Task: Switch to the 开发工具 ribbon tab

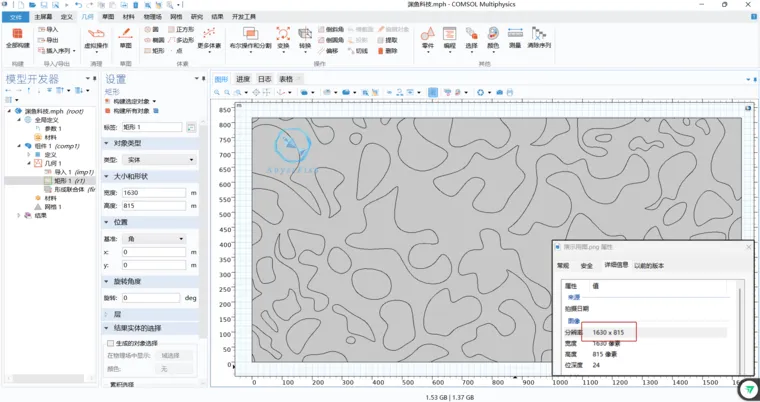Action: click(x=244, y=17)
